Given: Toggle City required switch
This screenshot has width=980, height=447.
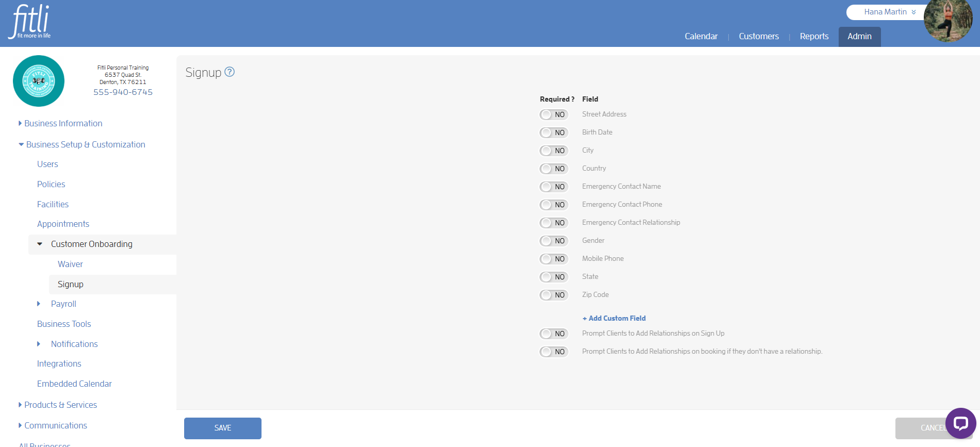Looking at the screenshot, I should click(553, 151).
